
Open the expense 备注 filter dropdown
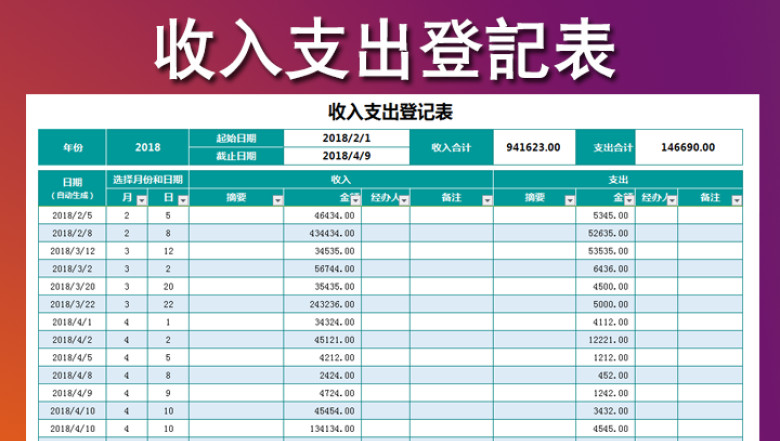[x=737, y=200]
